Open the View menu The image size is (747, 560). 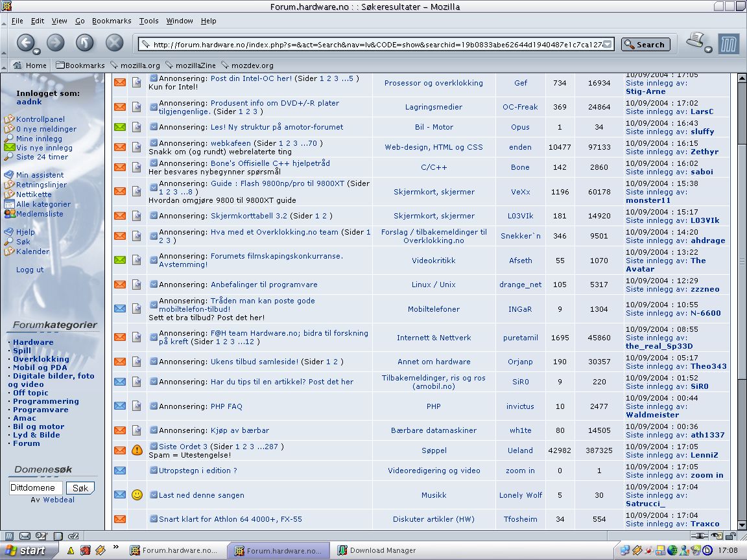[x=59, y=21]
